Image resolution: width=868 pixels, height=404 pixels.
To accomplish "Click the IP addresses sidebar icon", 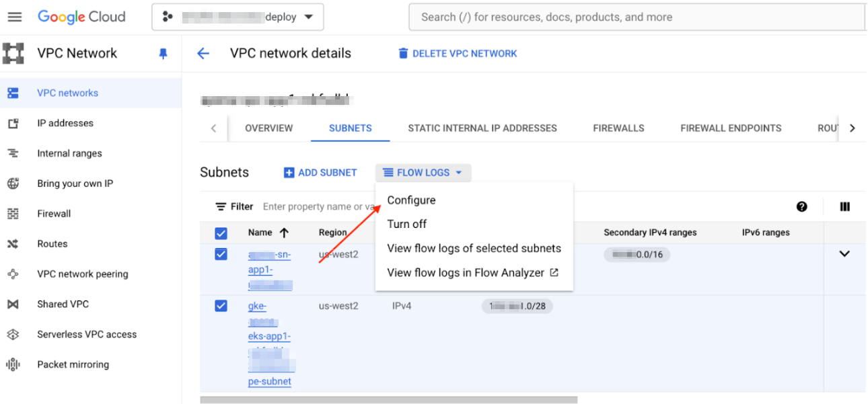I will [13, 123].
